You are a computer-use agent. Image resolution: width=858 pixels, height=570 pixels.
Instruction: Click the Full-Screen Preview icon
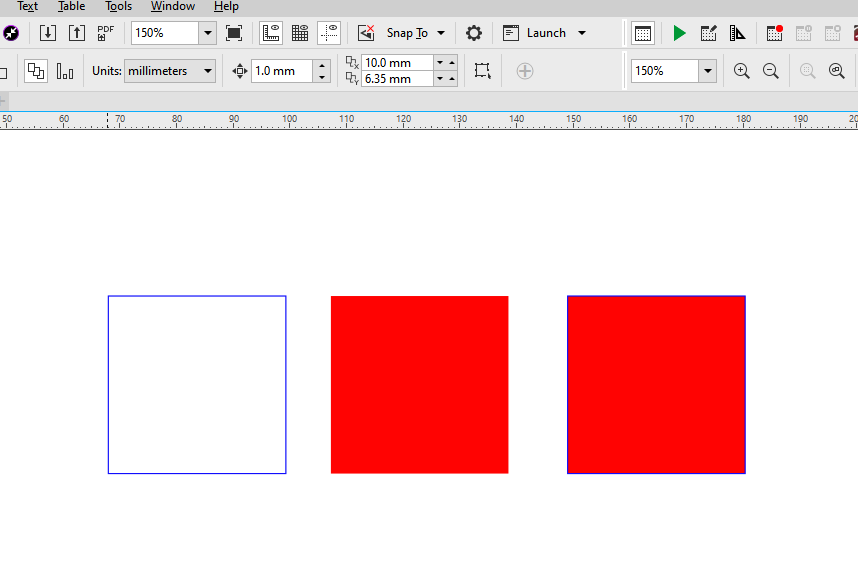[x=234, y=33]
